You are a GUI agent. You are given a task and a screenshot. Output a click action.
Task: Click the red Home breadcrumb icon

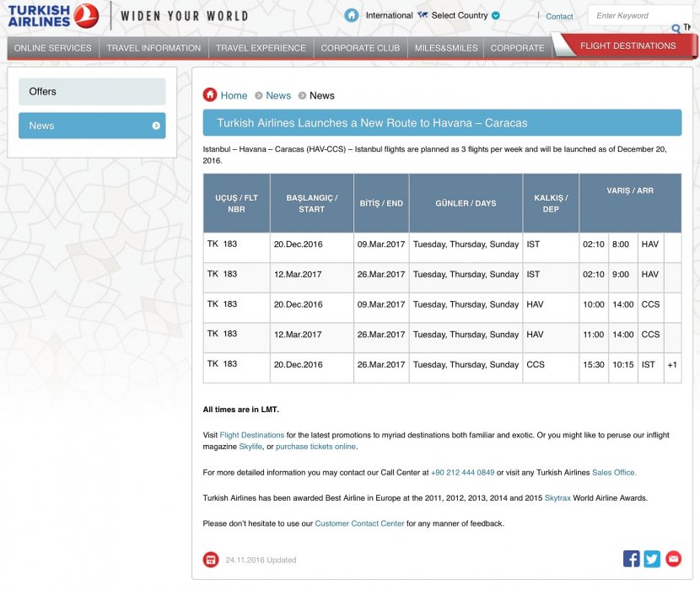pos(210,94)
